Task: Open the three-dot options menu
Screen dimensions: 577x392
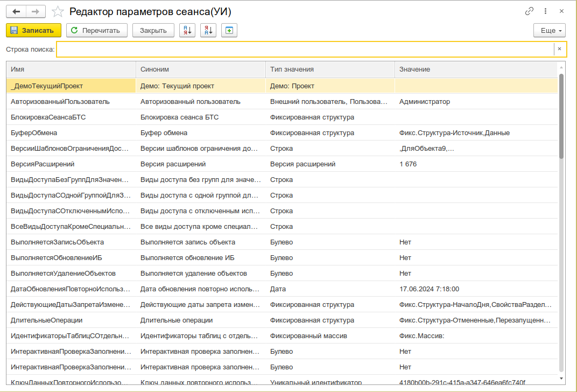Action: [545, 11]
